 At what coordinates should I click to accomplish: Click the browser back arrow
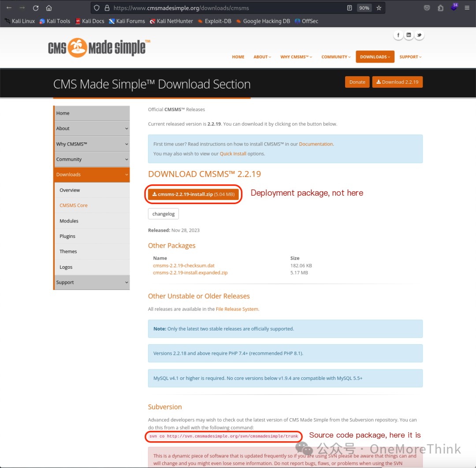pos(9,8)
